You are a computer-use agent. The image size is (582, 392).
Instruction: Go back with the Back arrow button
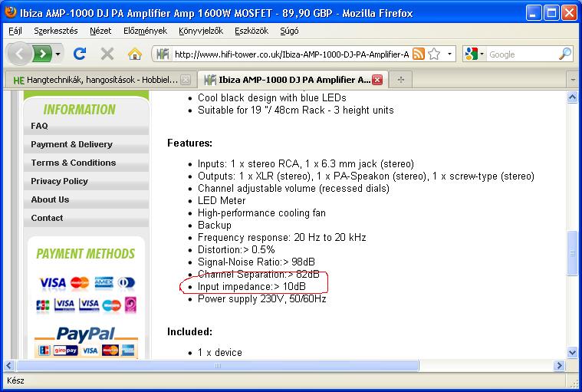(18, 54)
